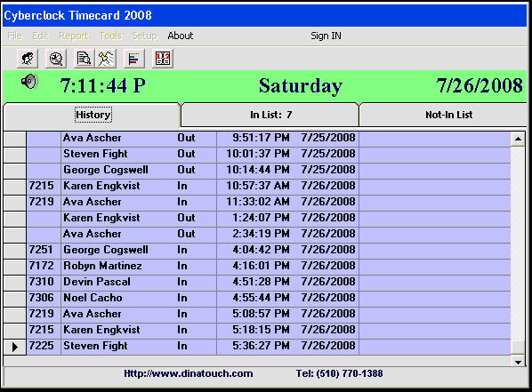Viewport: 532px width, 392px height.
Task: Open the Setup menu
Action: [x=144, y=36]
